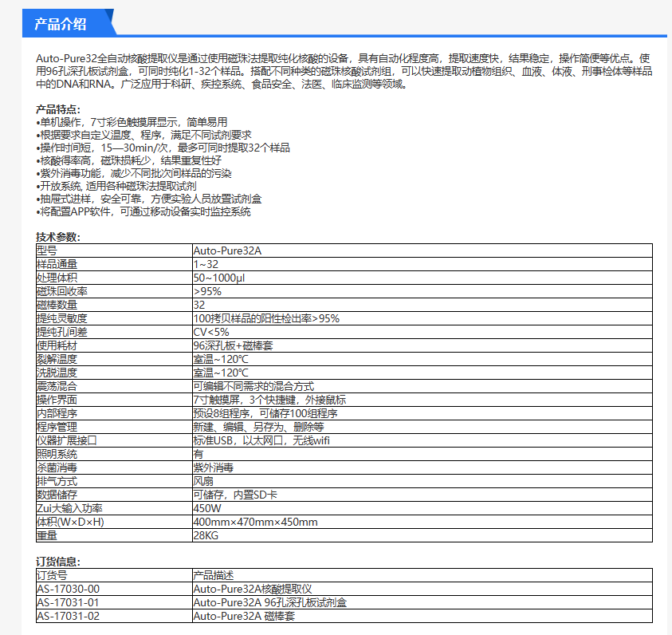The image size is (672, 635).
Task: Click the value 450W
Action: tap(207, 508)
